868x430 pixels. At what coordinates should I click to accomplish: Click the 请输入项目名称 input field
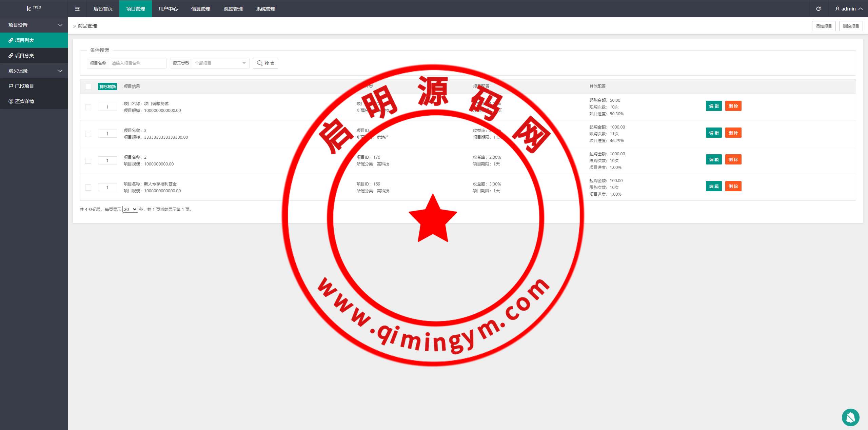coord(137,63)
